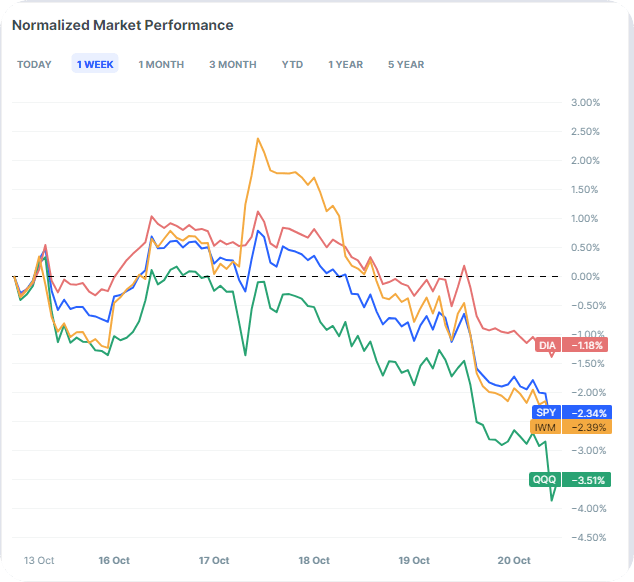Switch to the TODAY time range
Image resolution: width=634 pixels, height=582 pixels.
(34, 64)
